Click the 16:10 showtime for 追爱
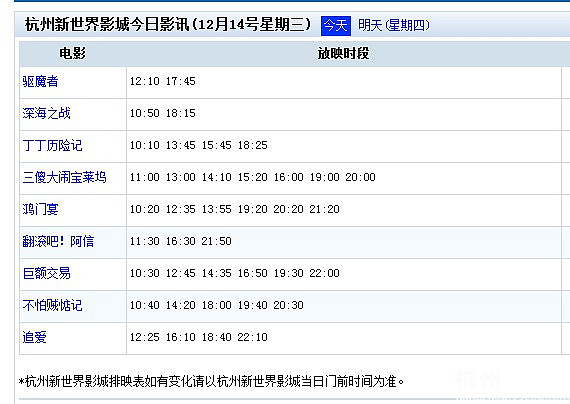 181,337
